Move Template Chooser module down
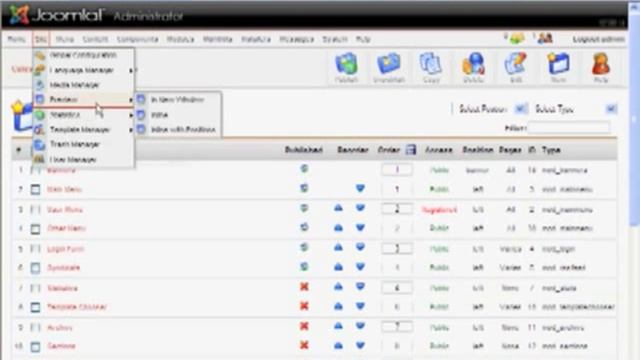The width and height of the screenshot is (640, 360). (x=360, y=306)
